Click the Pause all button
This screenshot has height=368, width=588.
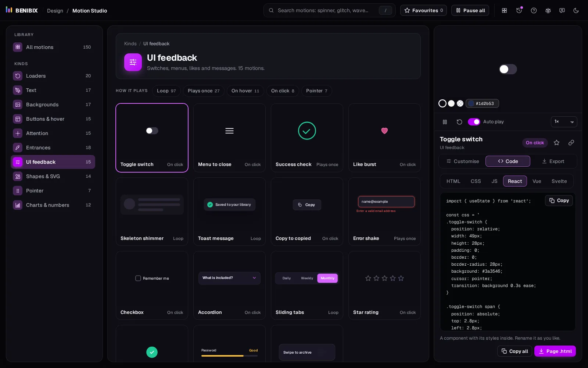(x=470, y=10)
